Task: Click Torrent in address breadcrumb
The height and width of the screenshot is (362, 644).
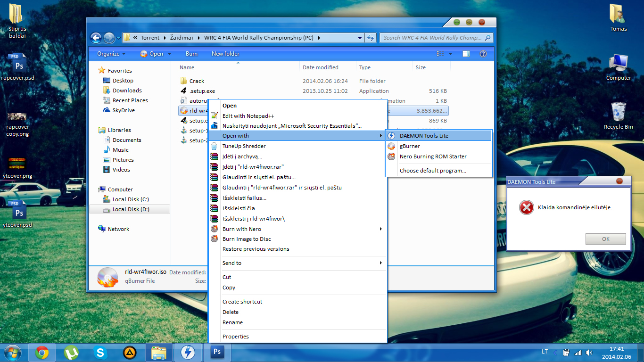Action: [x=150, y=38]
